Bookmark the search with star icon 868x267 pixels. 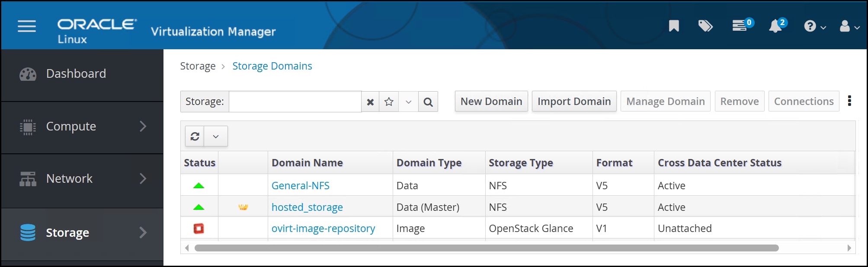pyautogui.click(x=389, y=102)
